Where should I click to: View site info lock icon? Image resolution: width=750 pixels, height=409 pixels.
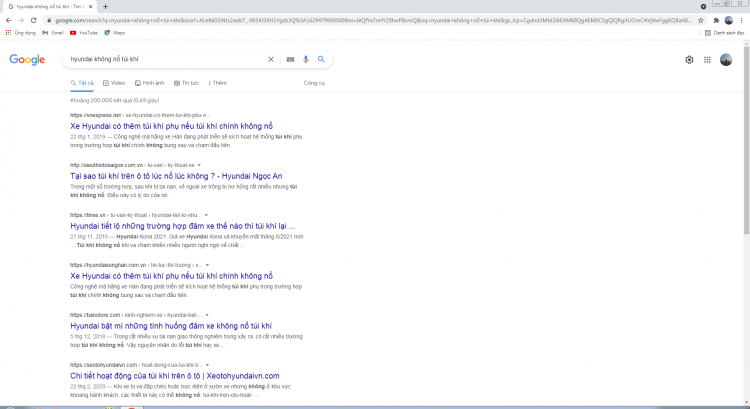click(x=49, y=20)
